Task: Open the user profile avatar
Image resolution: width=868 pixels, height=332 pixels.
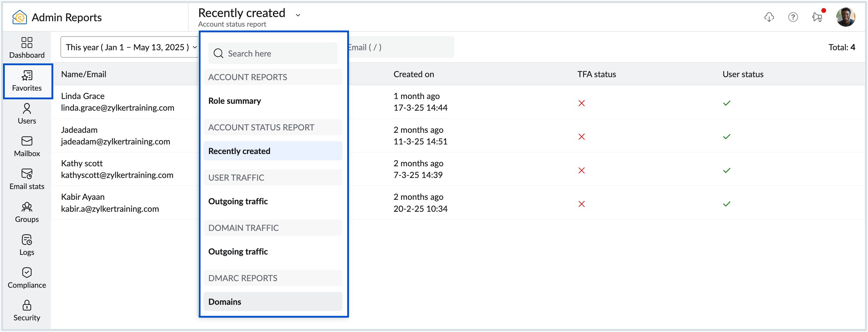Action: click(x=845, y=17)
